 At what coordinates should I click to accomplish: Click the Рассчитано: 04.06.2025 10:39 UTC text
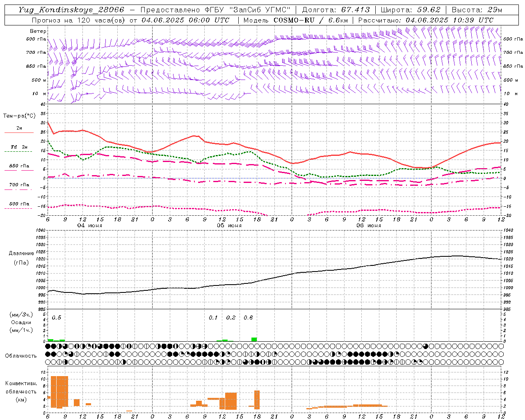click(426, 20)
